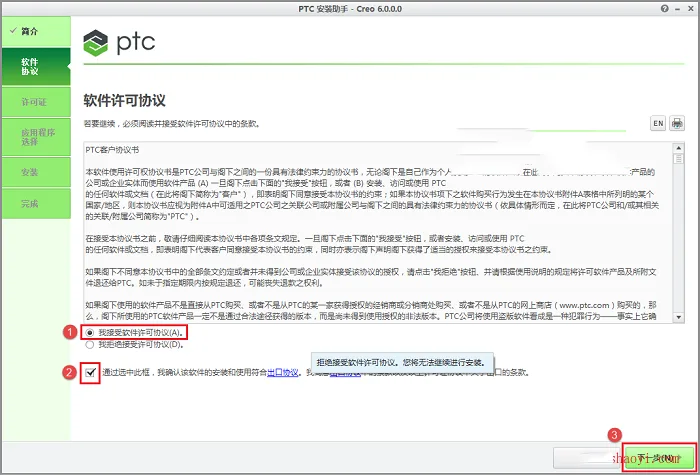Viewport: 700px width, 475px height.
Task: Switch agreement language with the EN button
Action: 658,123
